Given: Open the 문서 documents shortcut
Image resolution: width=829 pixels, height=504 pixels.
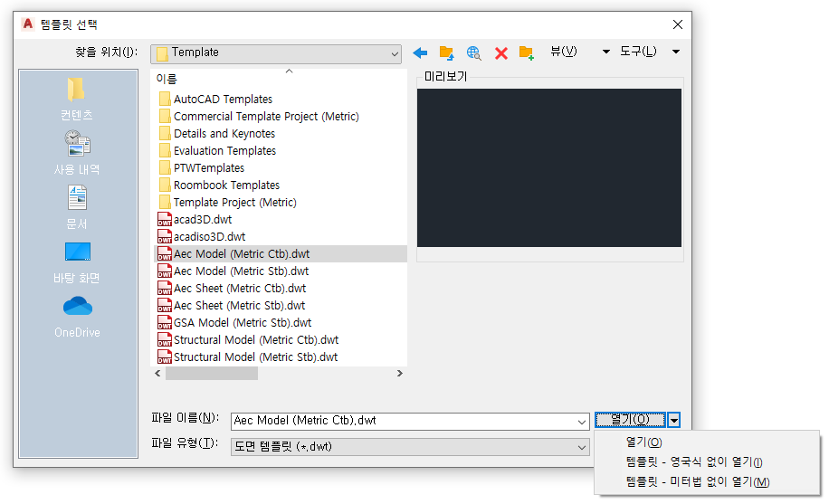Looking at the screenshot, I should click(77, 207).
